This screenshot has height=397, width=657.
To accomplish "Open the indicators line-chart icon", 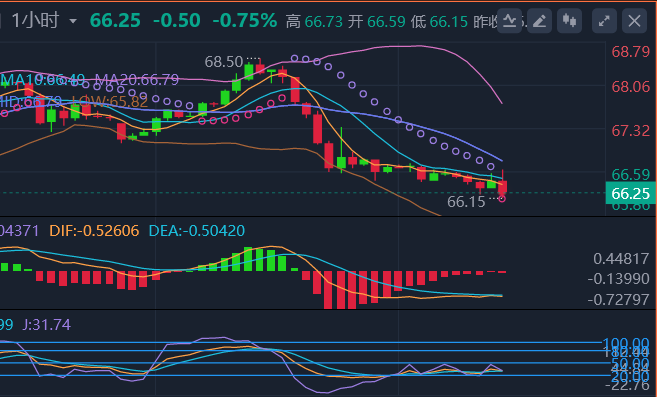I will click(x=509, y=21).
